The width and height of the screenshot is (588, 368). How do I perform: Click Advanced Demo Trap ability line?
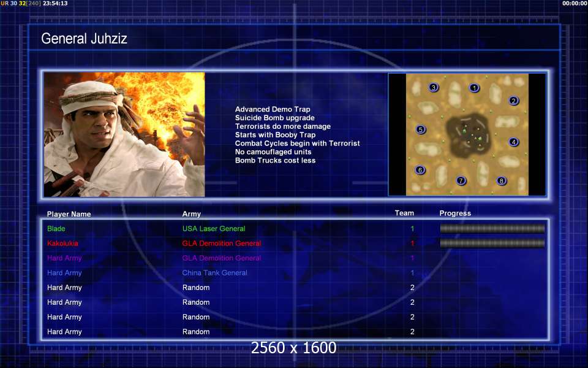[x=273, y=109]
